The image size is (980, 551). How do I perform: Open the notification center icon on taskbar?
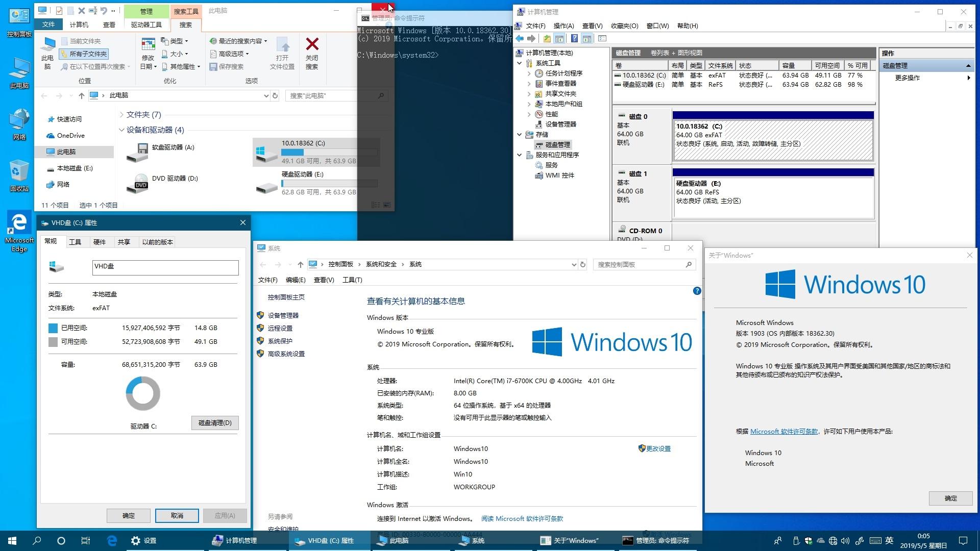(x=963, y=540)
